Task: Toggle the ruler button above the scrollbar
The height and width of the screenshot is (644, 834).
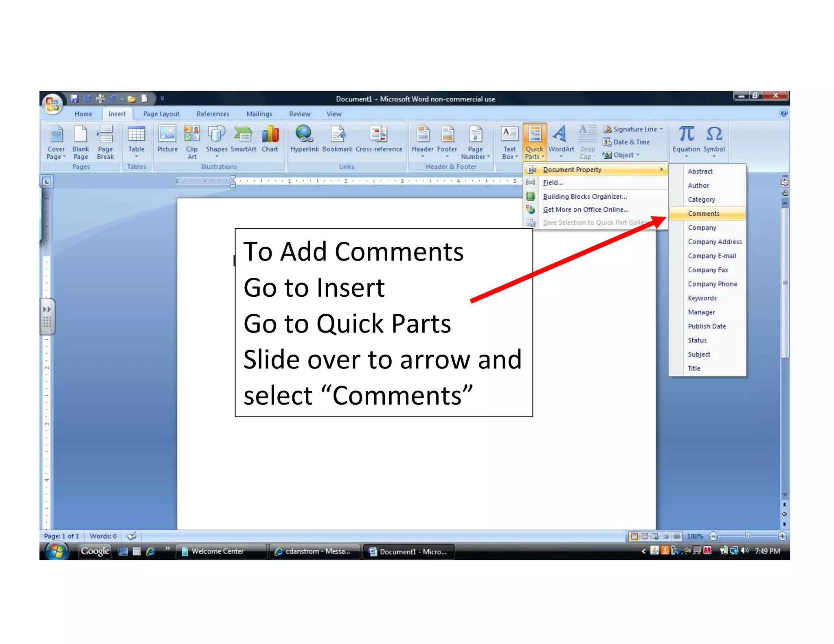Action: click(x=784, y=182)
